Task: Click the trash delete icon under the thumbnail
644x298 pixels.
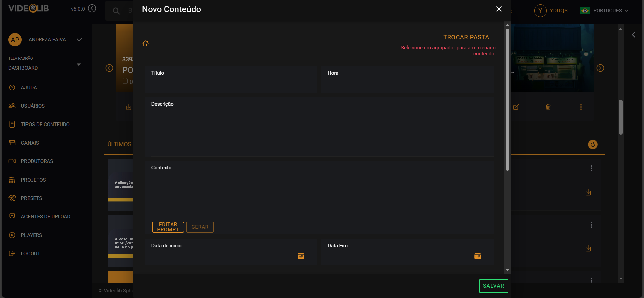Action: (x=548, y=107)
